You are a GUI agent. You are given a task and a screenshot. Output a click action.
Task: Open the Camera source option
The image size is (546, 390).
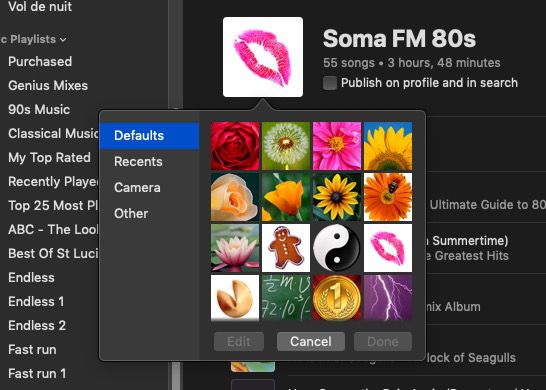tap(137, 188)
